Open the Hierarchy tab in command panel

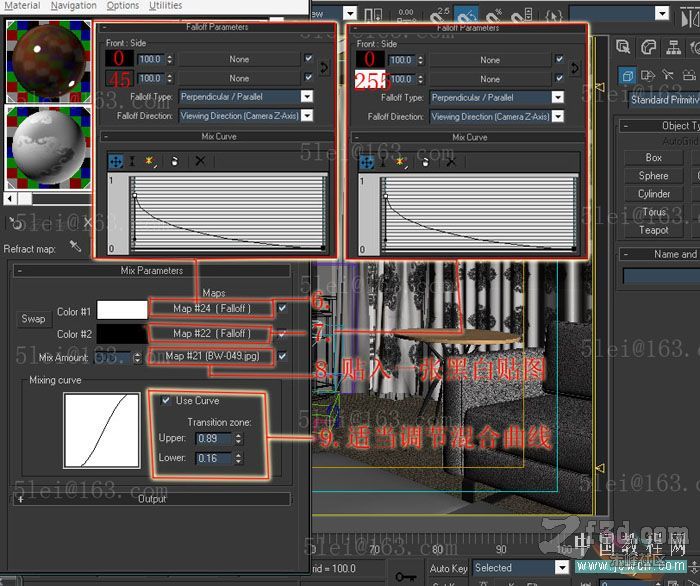pyautogui.click(x=673, y=47)
